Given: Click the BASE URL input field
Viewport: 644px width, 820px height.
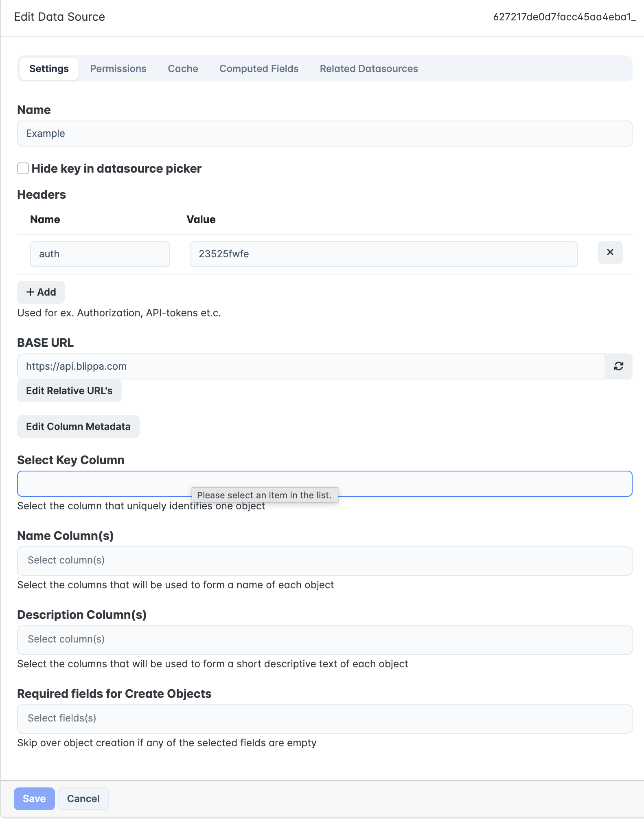Looking at the screenshot, I should click(x=311, y=366).
